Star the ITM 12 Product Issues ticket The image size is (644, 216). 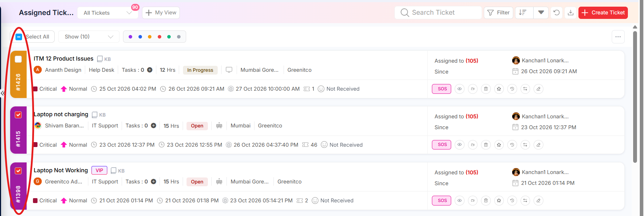[499, 89]
